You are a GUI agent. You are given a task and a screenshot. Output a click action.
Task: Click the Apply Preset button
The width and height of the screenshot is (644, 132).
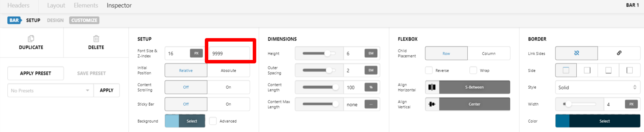[x=35, y=73]
